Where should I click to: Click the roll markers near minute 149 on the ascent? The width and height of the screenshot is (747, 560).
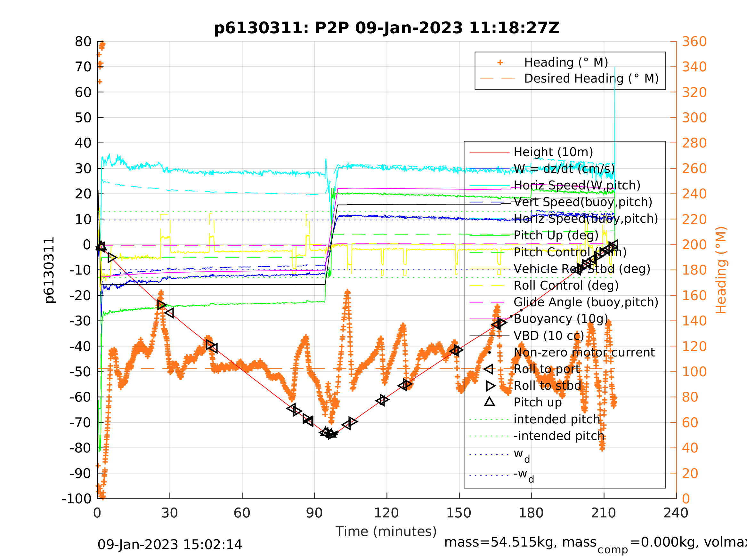pos(457,350)
